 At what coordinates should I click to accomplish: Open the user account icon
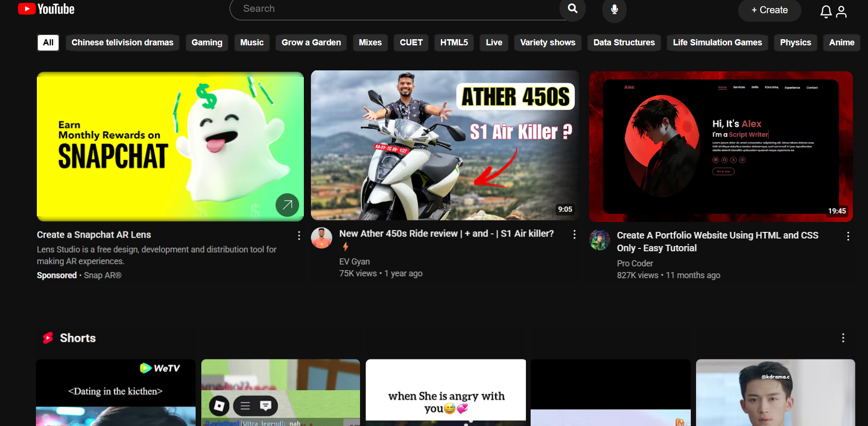[x=841, y=11]
